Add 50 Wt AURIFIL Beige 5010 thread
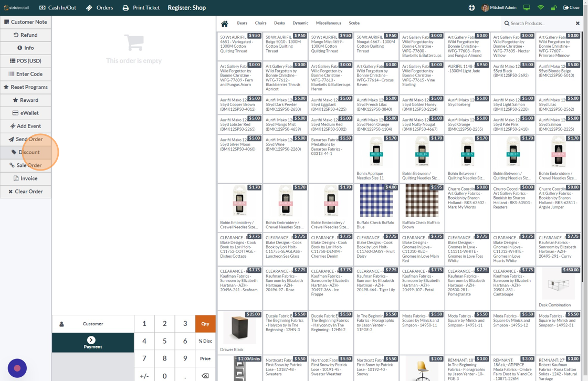Image resolution: width=588 pixels, height=381 pixels. coord(285,46)
